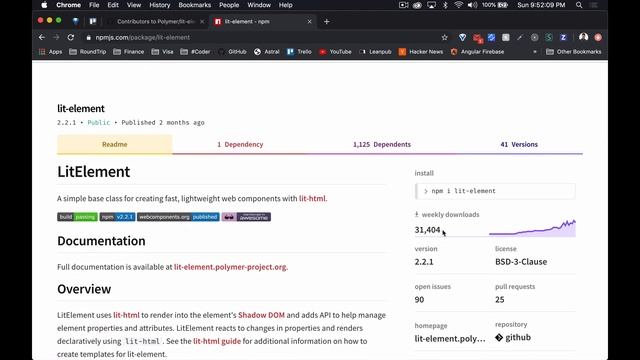Viewport: 640px width, 360px height.
Task: Open the YouTube bookmark
Action: (x=336, y=52)
